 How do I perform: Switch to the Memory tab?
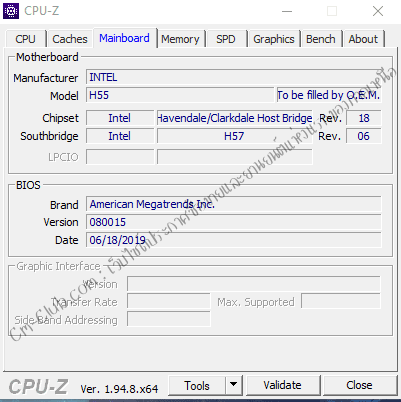point(180,39)
